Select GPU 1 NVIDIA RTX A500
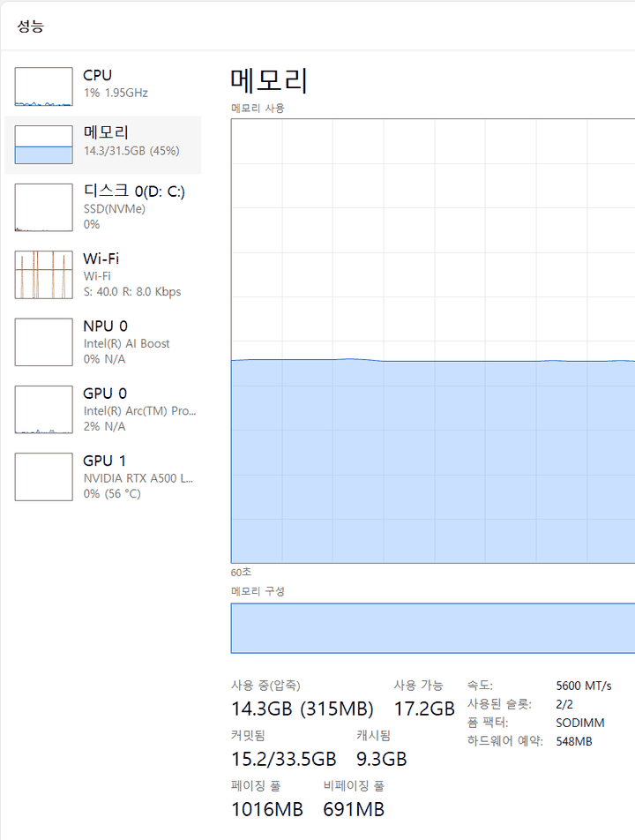The image size is (635, 840). (x=103, y=476)
